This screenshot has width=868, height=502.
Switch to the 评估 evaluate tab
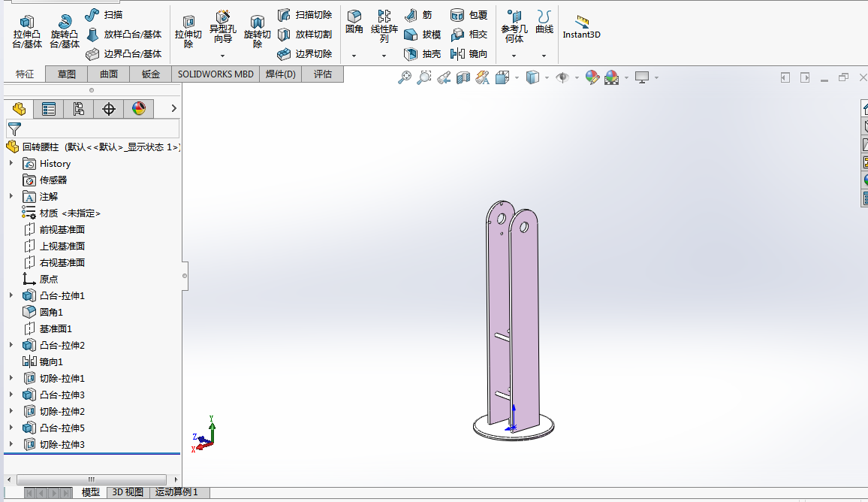coord(323,74)
